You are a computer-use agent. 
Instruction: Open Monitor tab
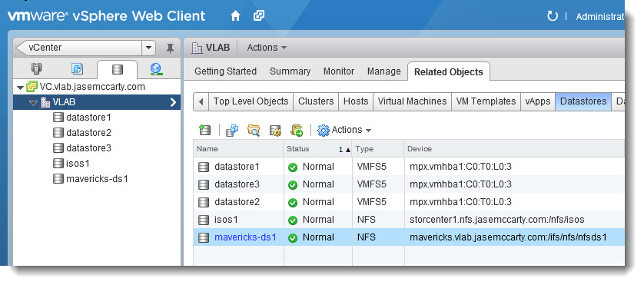(x=339, y=71)
